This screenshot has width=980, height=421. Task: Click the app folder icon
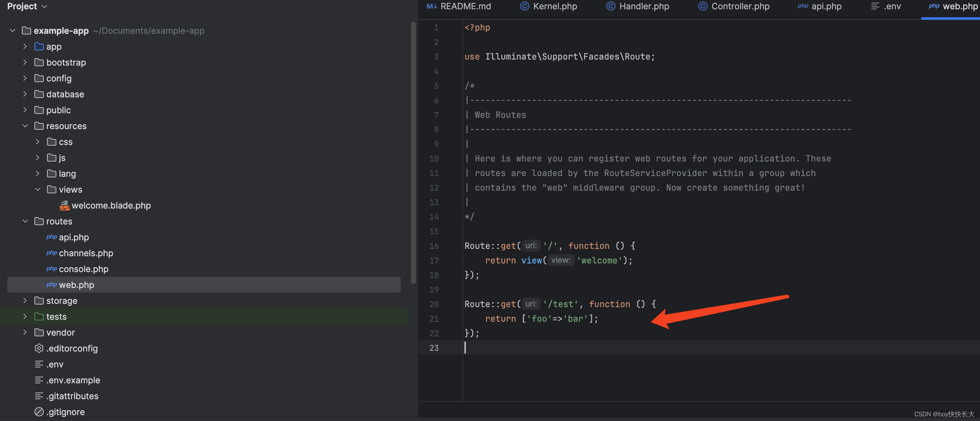click(x=39, y=46)
